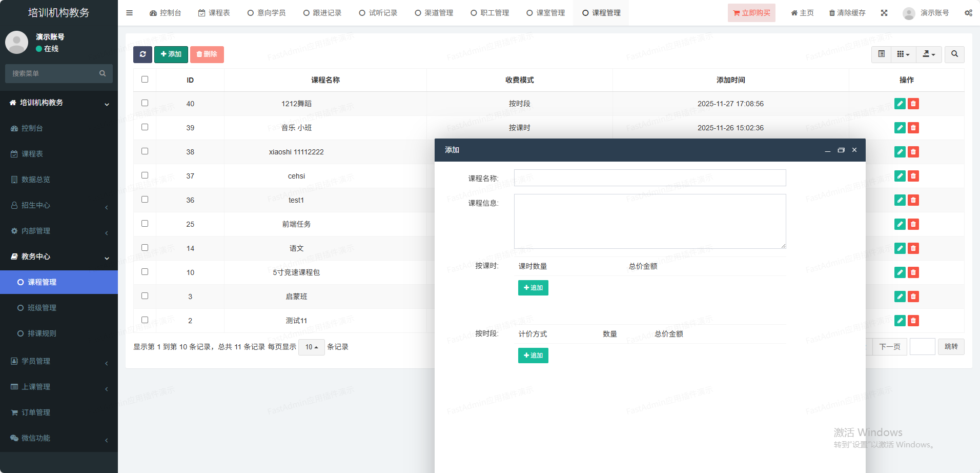Switch to the 意向学员 tab
The height and width of the screenshot is (473, 980).
[x=267, y=13]
